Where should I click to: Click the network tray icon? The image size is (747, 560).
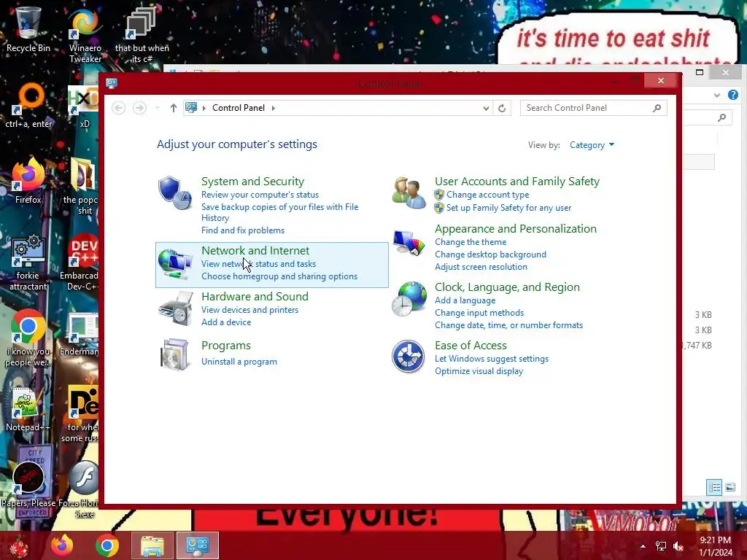661,546
